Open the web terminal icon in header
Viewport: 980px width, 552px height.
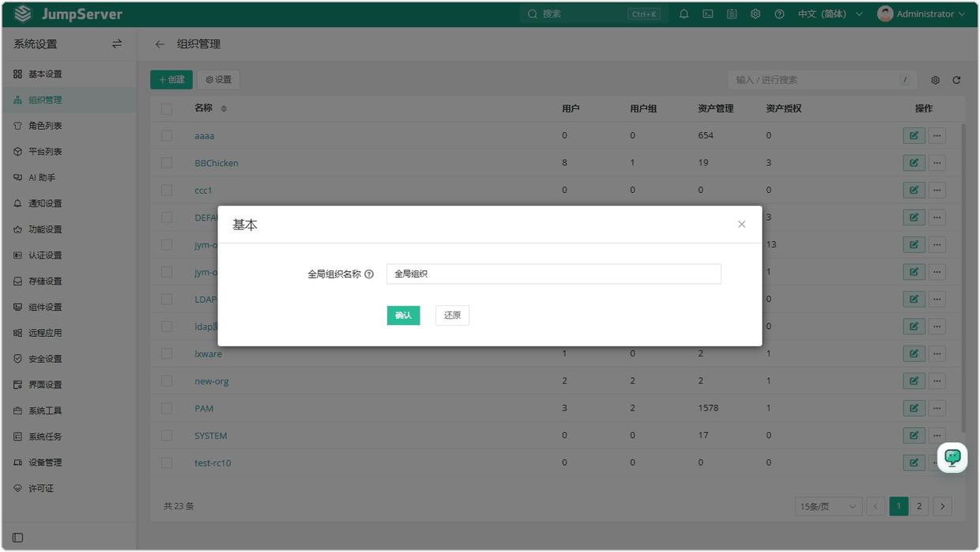coord(708,14)
